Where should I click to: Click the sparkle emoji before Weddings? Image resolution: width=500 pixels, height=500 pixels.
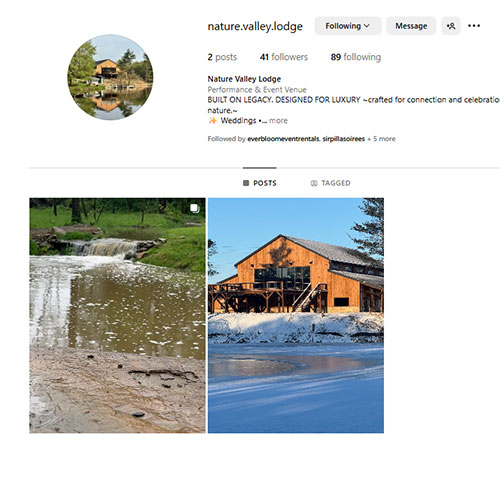point(212,120)
